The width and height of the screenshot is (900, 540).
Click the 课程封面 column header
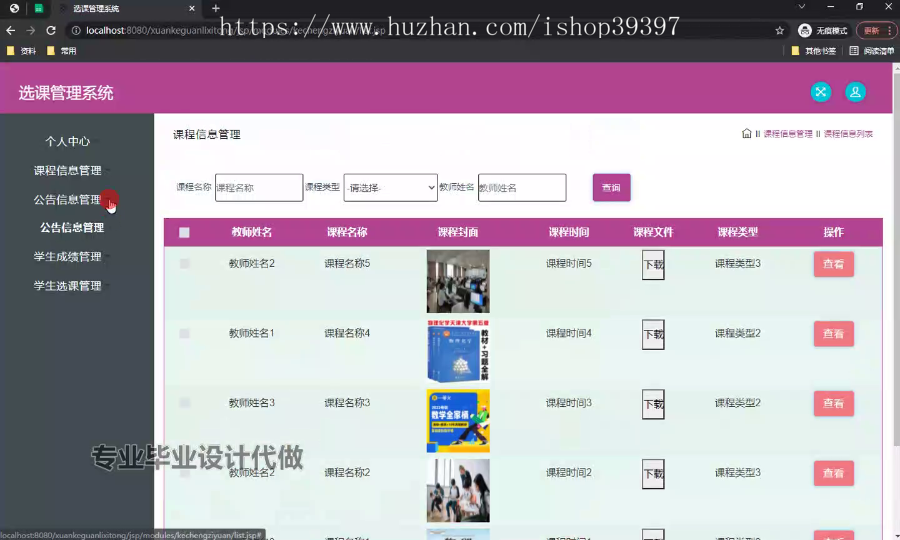[457, 232]
